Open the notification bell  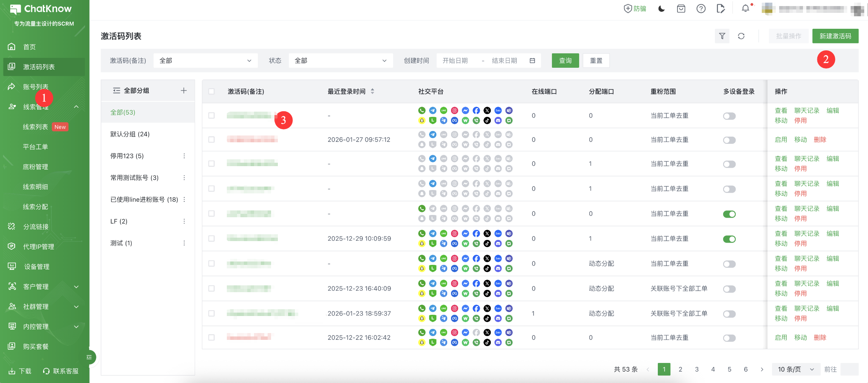pos(745,9)
